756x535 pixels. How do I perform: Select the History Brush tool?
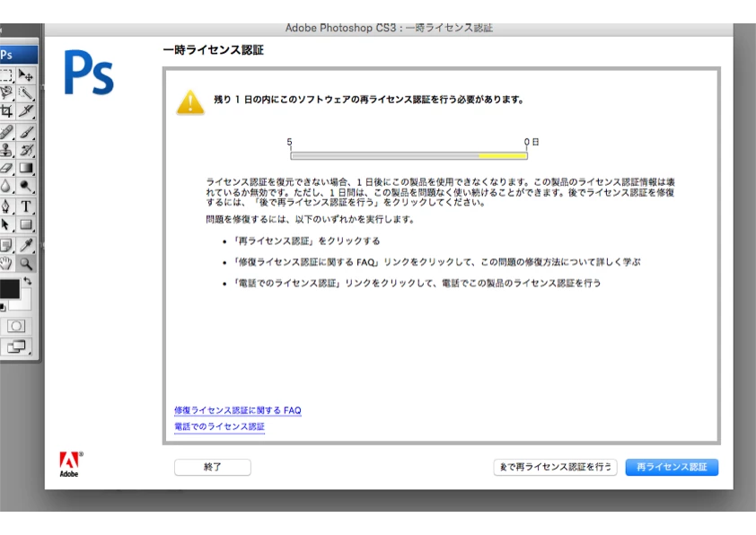25,150
